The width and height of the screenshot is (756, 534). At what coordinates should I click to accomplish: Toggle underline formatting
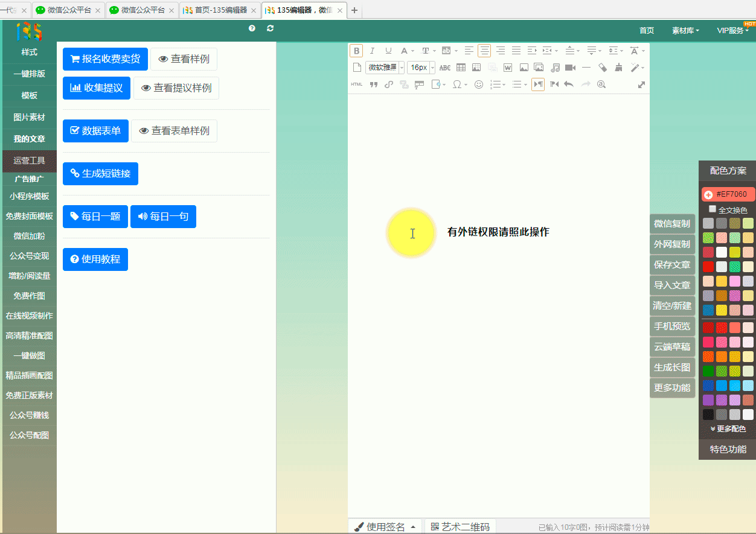pyautogui.click(x=388, y=51)
